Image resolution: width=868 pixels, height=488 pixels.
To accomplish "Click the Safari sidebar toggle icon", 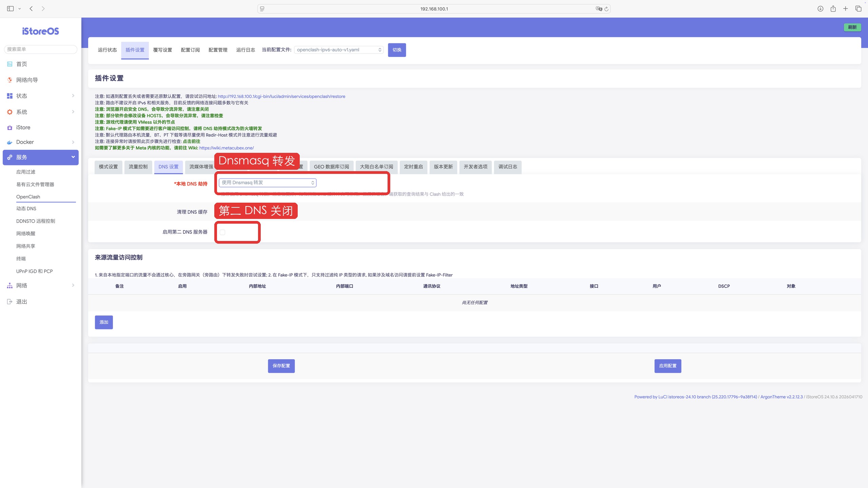I will tap(10, 9).
